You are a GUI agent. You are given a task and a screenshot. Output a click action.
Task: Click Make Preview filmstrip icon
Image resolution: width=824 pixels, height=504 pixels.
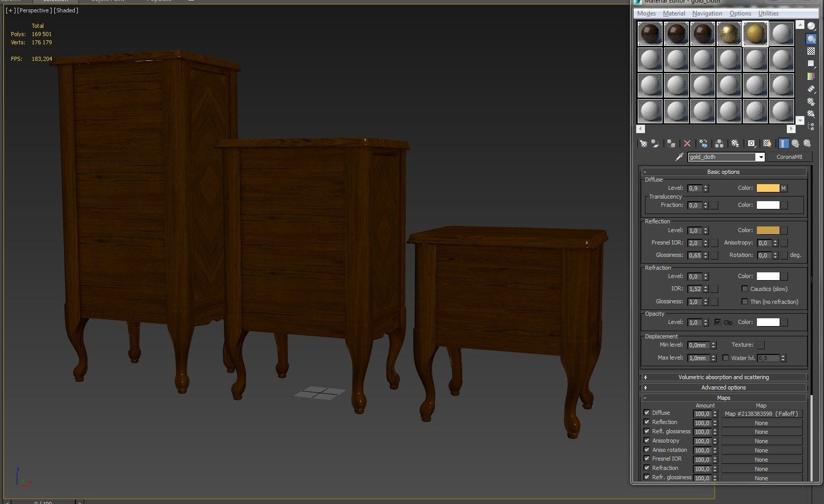pos(811,89)
